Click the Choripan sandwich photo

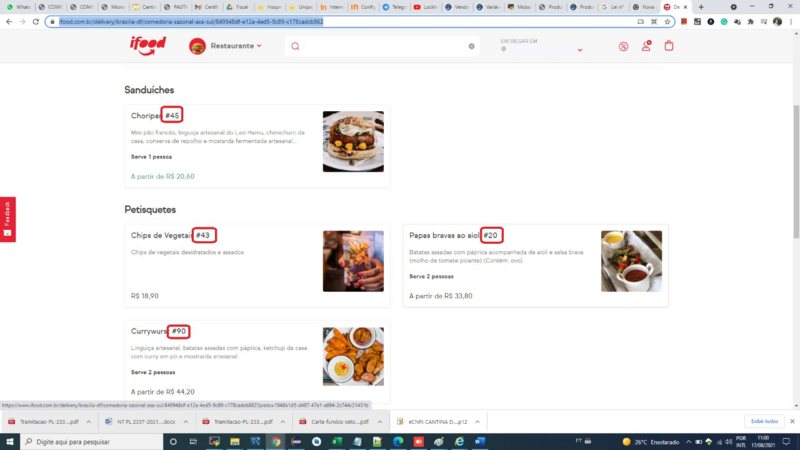[x=353, y=141]
